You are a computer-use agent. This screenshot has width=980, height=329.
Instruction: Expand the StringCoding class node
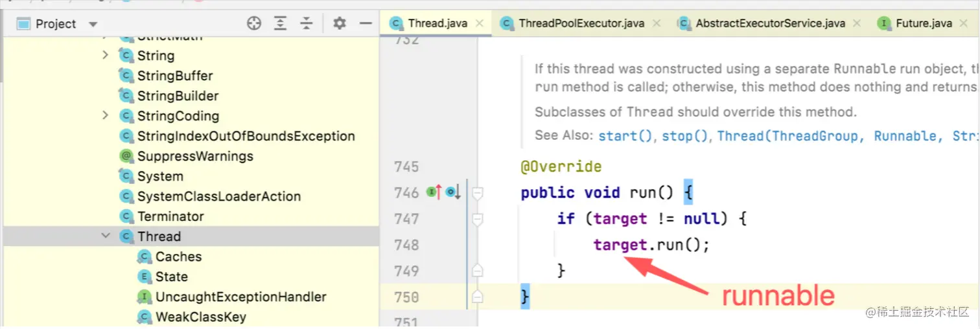(106, 116)
